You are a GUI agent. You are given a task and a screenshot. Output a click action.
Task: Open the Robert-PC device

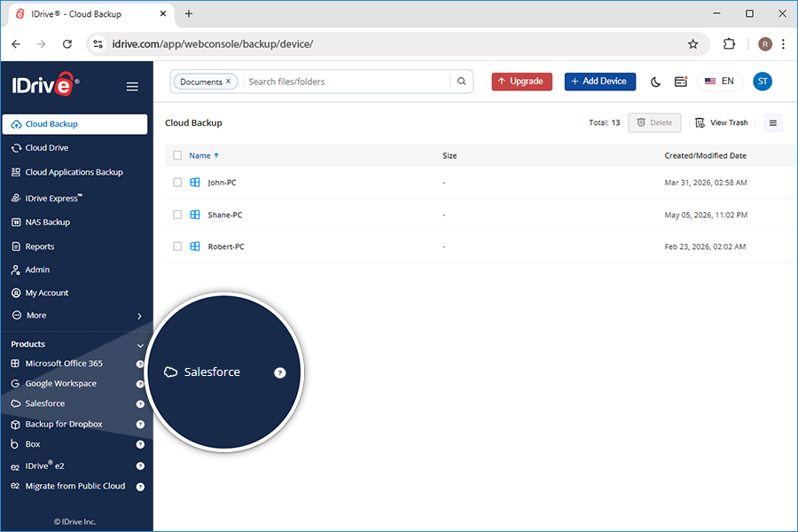tap(226, 246)
